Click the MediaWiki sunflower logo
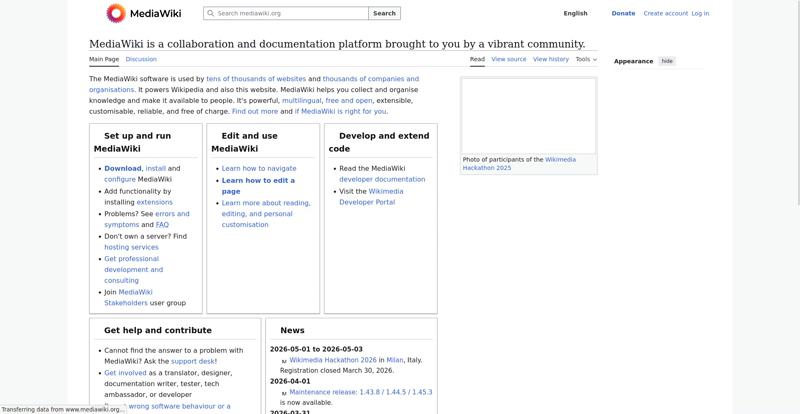Screen dimensions: 800x414 (x=116, y=13)
